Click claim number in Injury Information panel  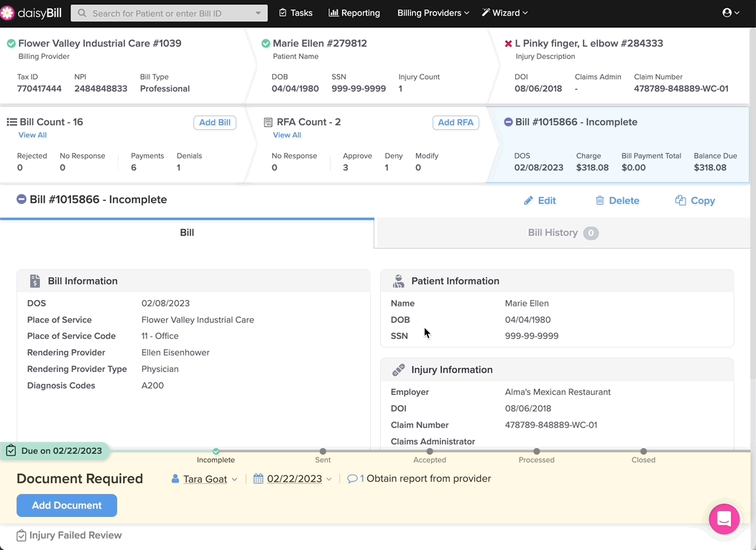coord(551,425)
